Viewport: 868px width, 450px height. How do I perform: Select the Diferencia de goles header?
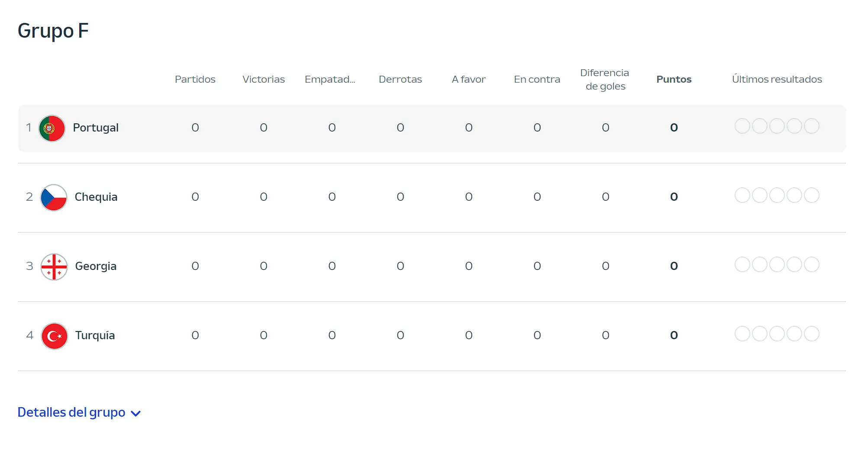(605, 79)
